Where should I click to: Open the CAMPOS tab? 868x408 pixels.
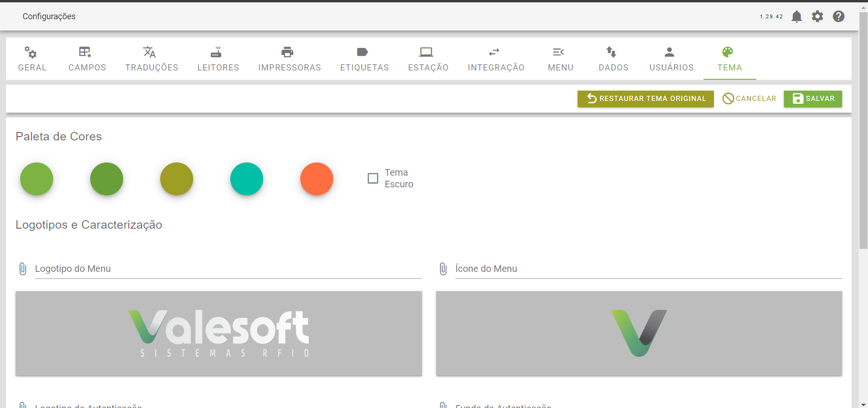tap(87, 68)
